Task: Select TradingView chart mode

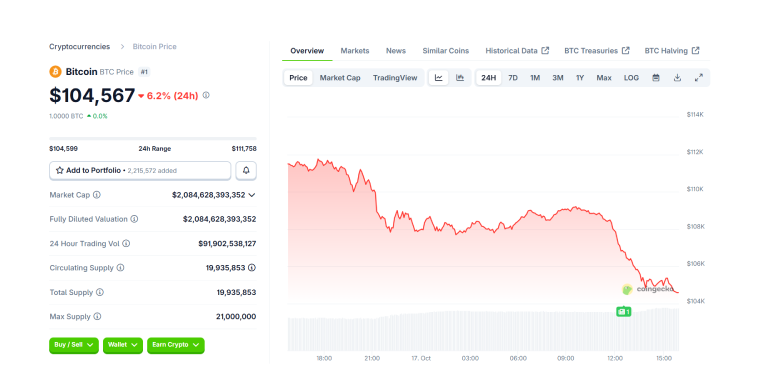Action: 395,78
